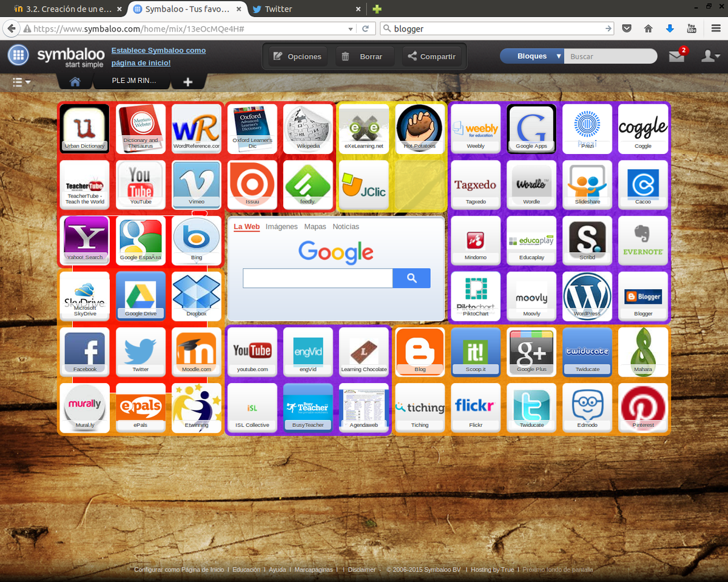728x582 pixels.
Task: Open the PiktoChart tile
Action: pos(476,296)
